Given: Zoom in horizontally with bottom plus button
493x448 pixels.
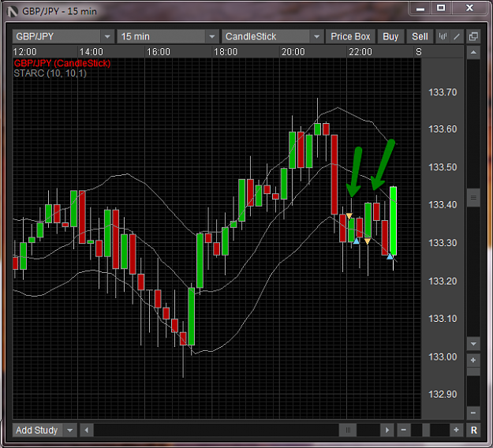Looking at the screenshot, I should click(x=456, y=430).
